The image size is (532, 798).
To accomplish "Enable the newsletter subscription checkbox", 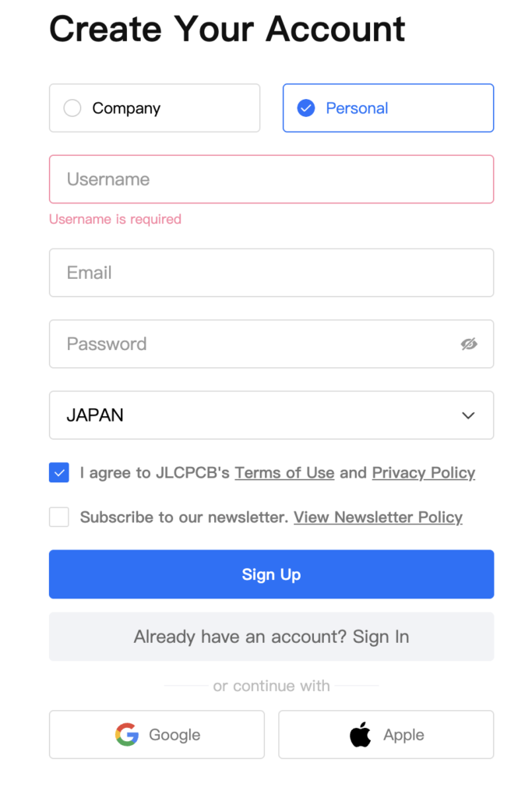I will click(x=59, y=517).
